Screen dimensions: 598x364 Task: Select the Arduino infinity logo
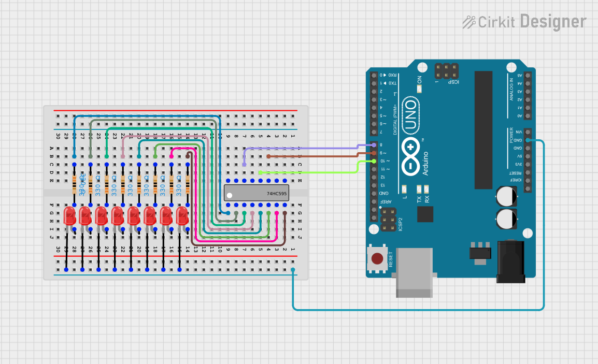click(410, 157)
